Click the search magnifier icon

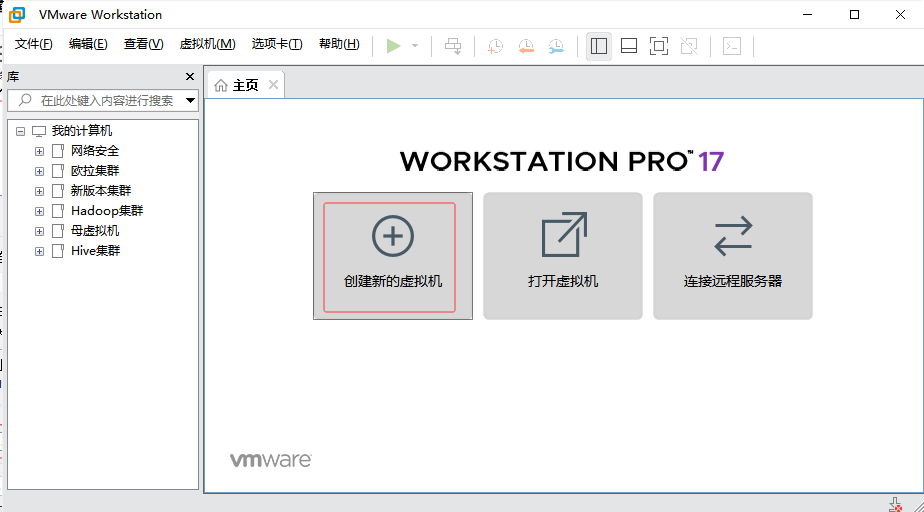(25, 100)
